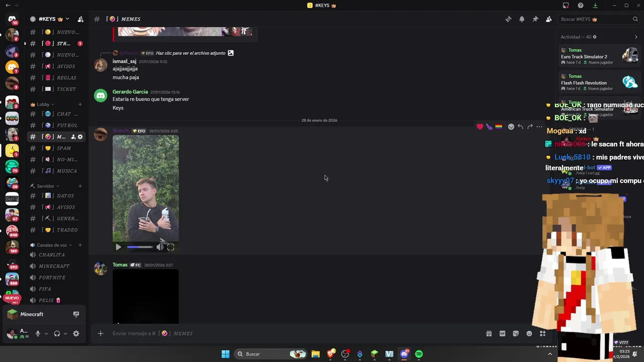644x362 pixels.
Task: Share Minecraft screen stream icon
Action: (x=76, y=314)
